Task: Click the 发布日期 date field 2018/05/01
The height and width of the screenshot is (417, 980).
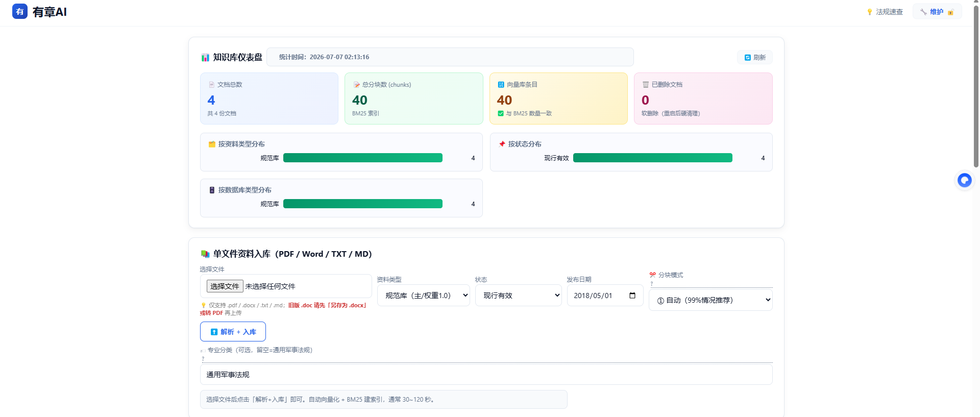Action: click(605, 296)
